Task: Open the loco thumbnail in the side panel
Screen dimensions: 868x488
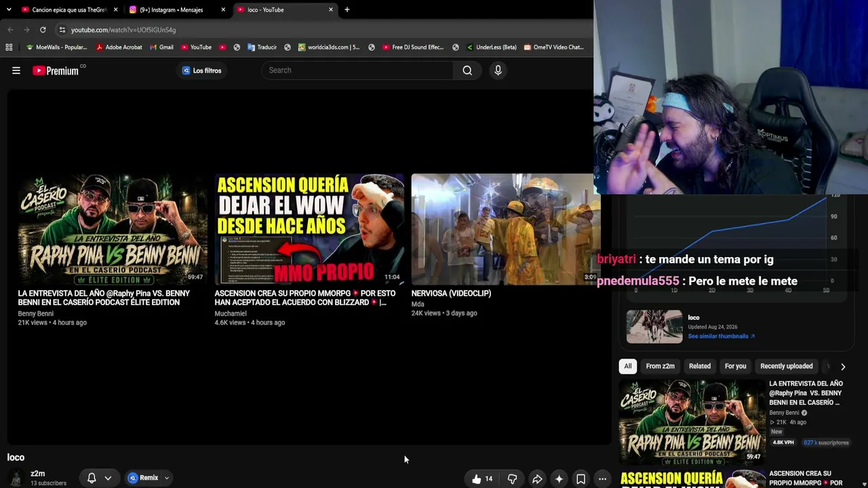Action: pyautogui.click(x=654, y=327)
